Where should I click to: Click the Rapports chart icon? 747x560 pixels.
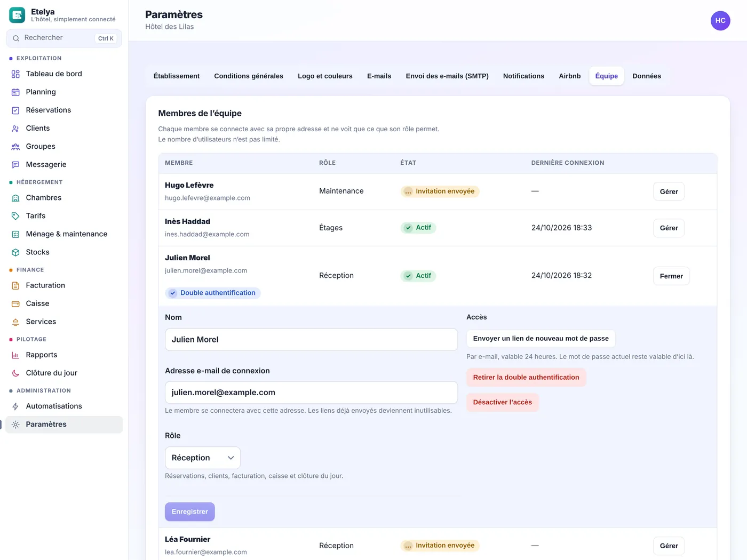tap(15, 355)
